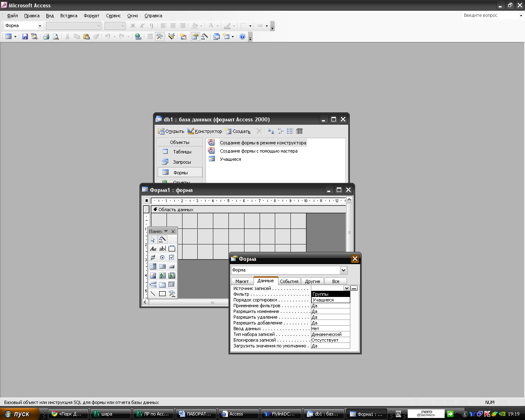This screenshot has width=525, height=420.
Task: Open the Fill Color dropdown arrow
Action: coord(201,26)
